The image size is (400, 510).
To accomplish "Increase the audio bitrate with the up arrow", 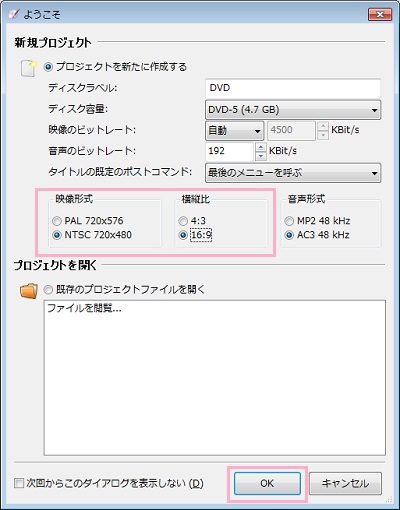I will click(x=261, y=147).
